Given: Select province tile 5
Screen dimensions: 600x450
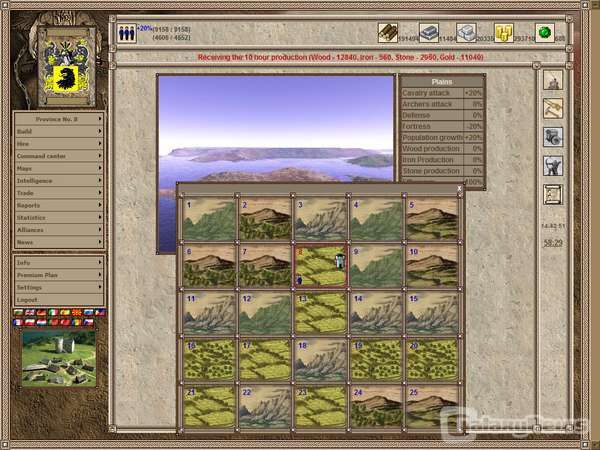Looking at the screenshot, I should click(432, 220).
